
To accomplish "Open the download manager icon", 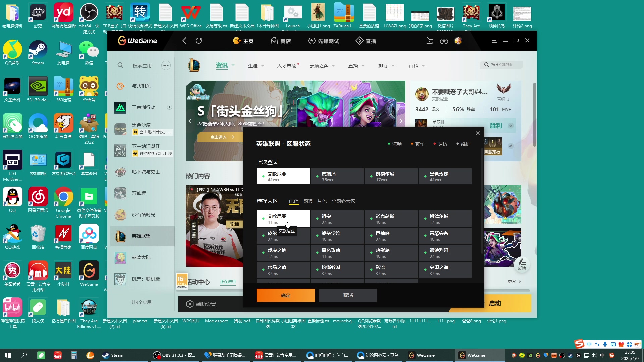I will [444, 41].
